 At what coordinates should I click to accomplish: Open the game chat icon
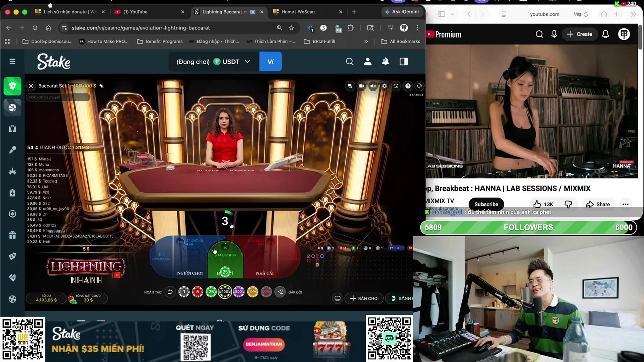[350, 86]
